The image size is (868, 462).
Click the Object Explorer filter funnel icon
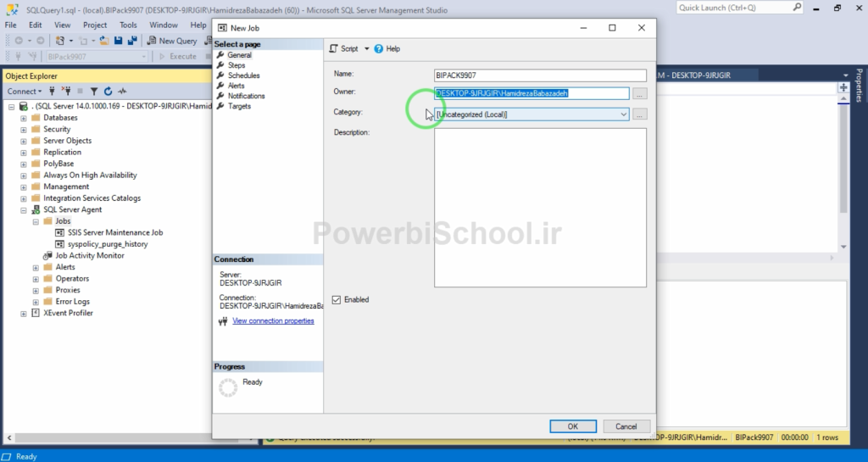tap(94, 91)
